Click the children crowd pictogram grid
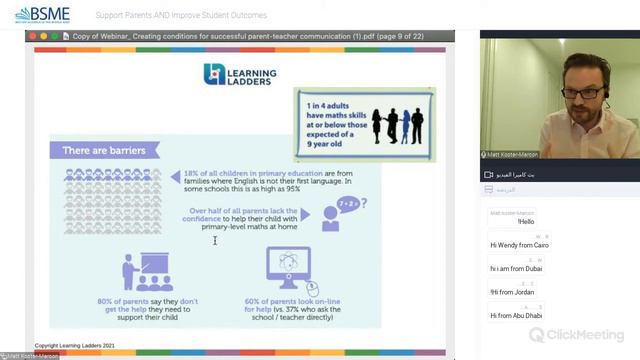 [x=113, y=201]
